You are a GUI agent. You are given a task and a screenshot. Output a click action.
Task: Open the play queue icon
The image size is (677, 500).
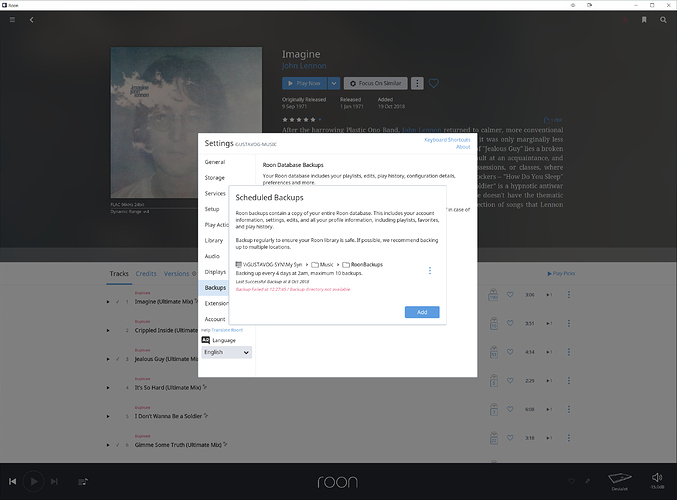(83, 481)
